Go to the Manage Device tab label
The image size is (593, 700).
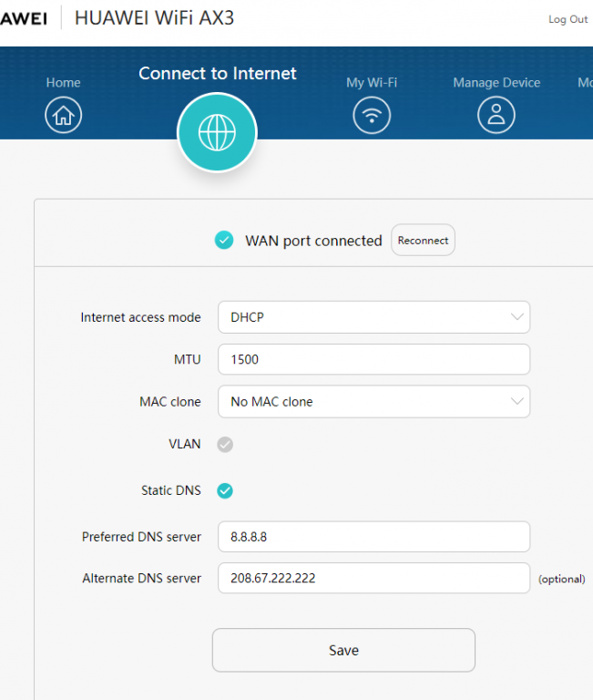(496, 83)
